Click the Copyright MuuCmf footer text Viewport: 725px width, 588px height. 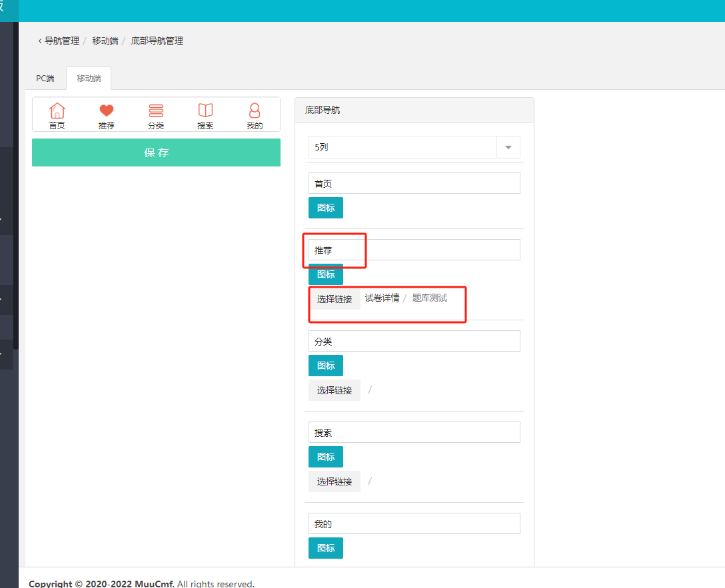click(x=141, y=584)
